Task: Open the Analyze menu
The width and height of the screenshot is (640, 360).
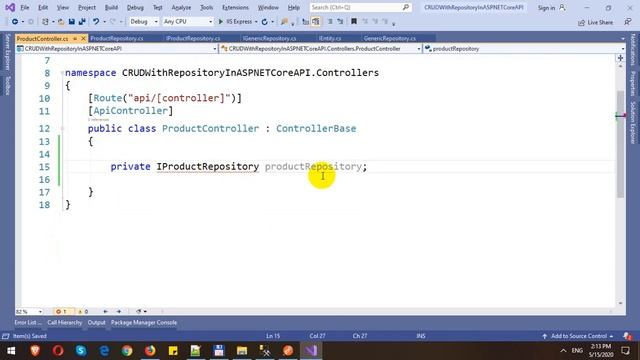Action: 181,7
